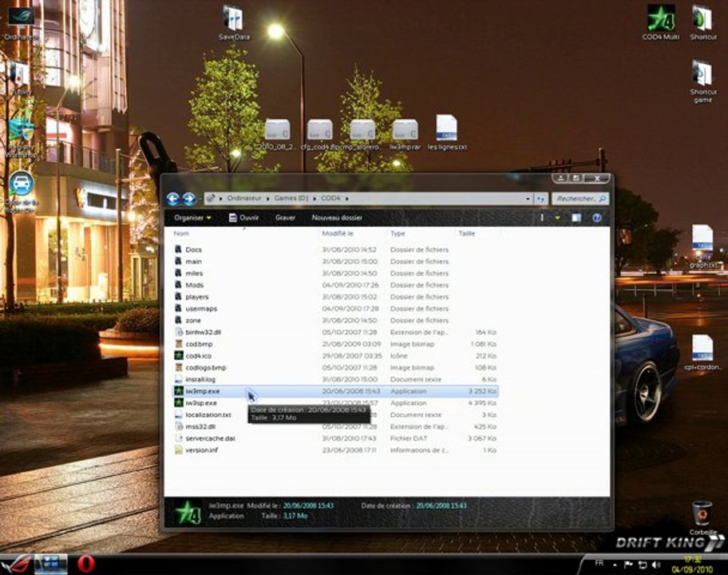Select the Shortcut game desktop icon

pos(703,82)
